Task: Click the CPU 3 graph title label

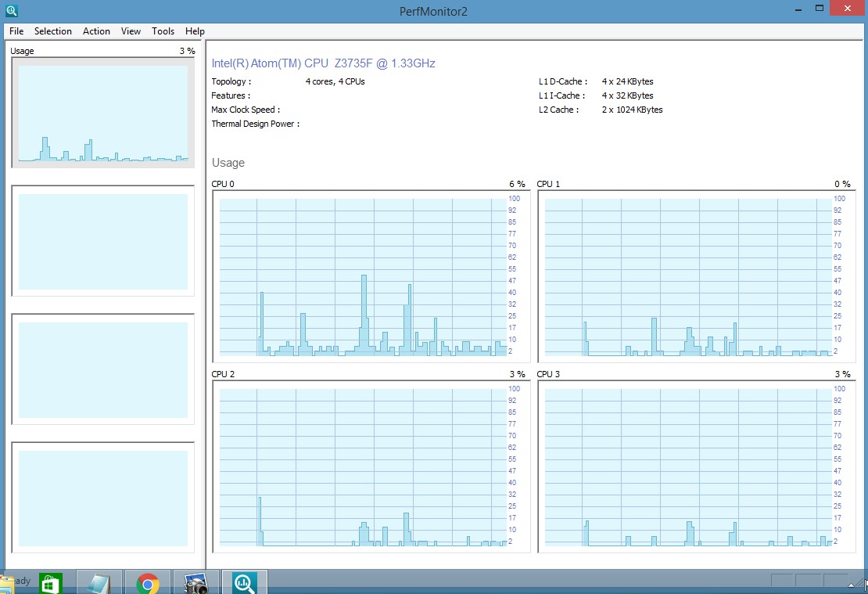Action: click(548, 374)
